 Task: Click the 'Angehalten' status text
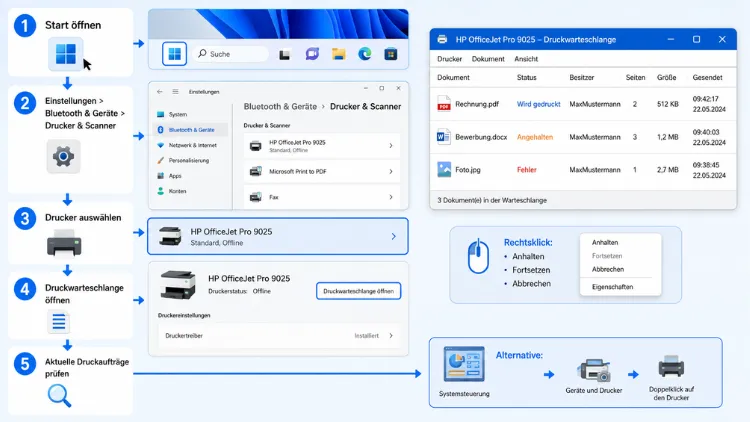(535, 137)
